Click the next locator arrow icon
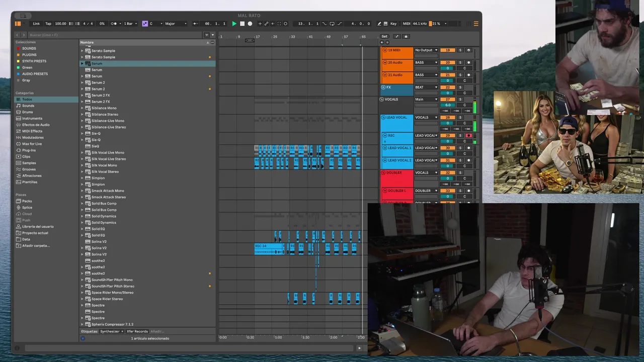 [x=386, y=42]
